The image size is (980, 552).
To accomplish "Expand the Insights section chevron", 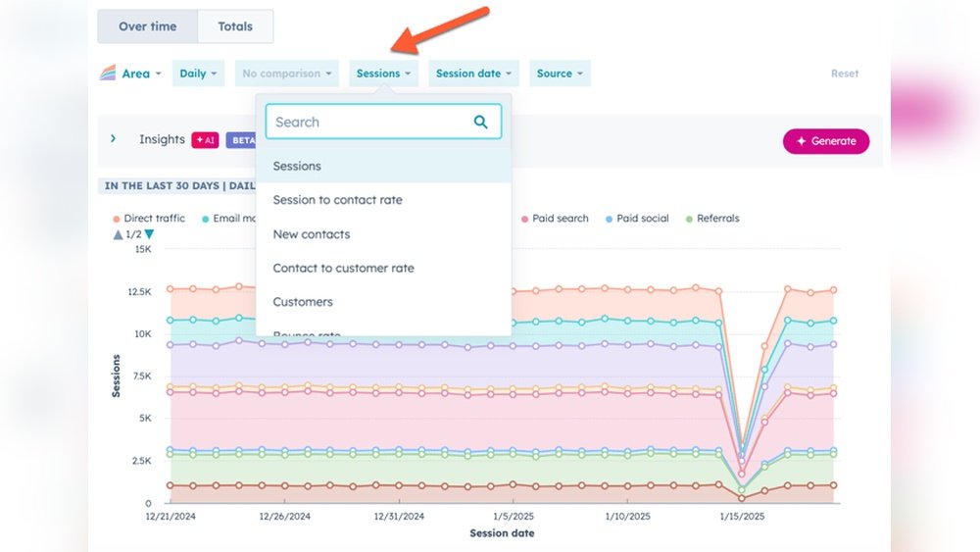I will pyautogui.click(x=114, y=139).
